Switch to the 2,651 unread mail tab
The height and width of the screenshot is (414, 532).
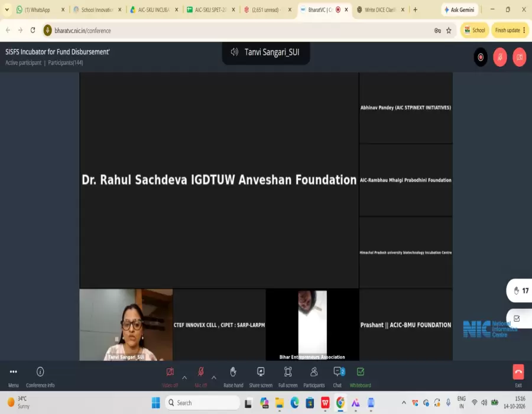267,10
